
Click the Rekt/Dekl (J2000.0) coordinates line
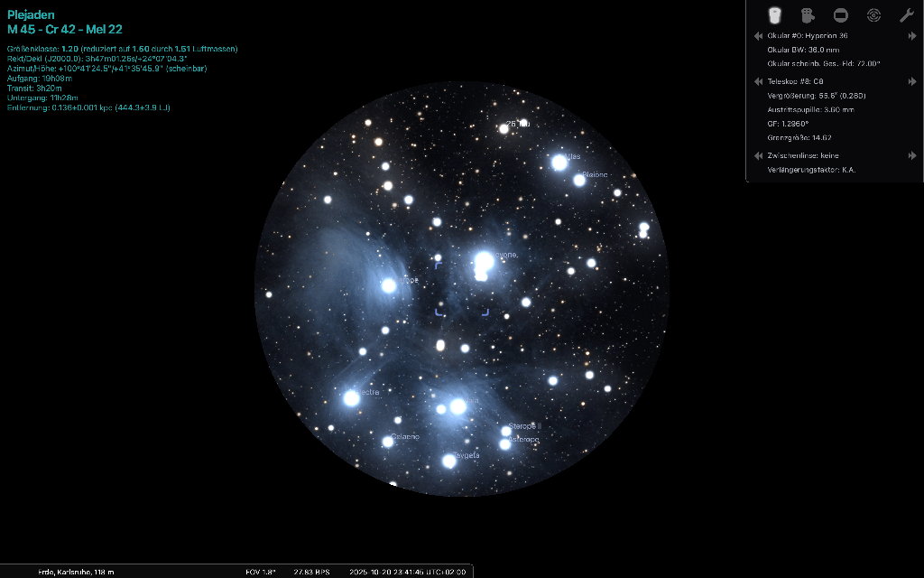pyautogui.click(x=97, y=59)
